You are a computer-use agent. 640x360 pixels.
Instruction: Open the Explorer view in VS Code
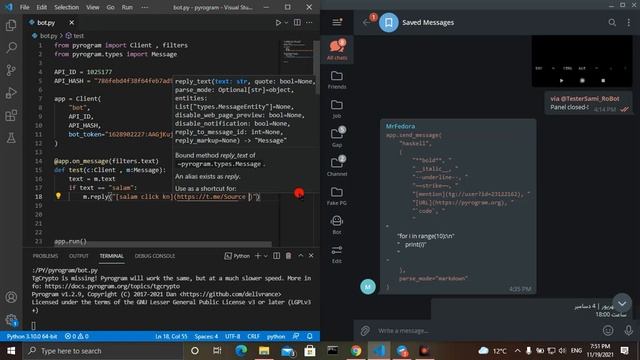(11, 25)
